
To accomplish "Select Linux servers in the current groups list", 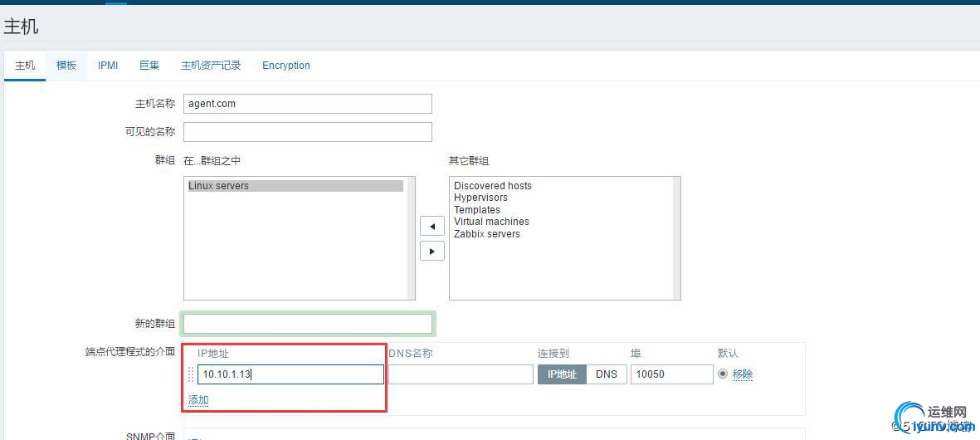I will pos(295,186).
